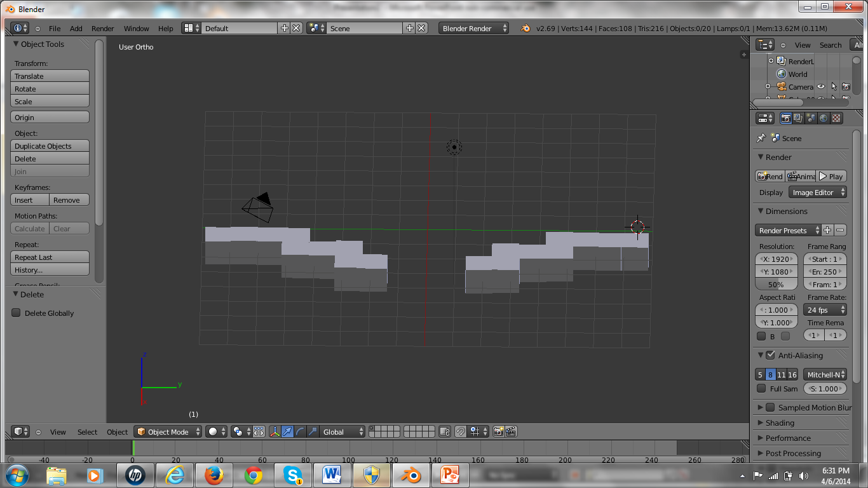
Task: Open the View menu of the outliner
Action: [802, 44]
